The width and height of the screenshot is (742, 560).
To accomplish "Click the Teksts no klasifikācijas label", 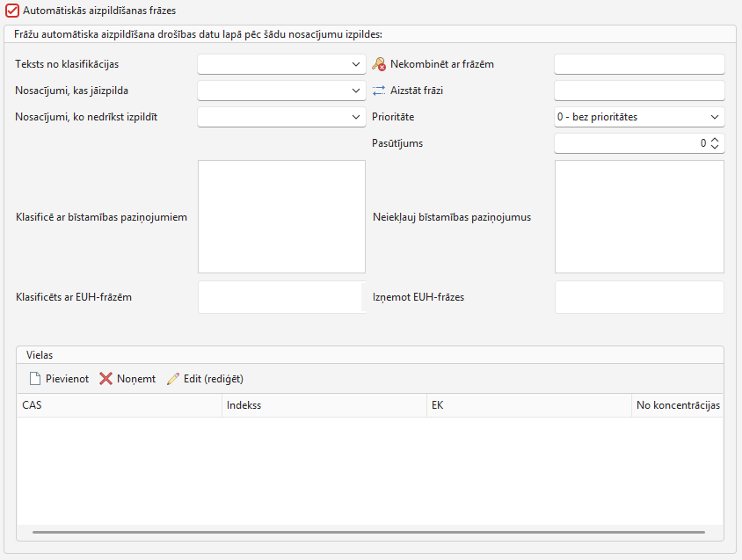I will tap(67, 64).
